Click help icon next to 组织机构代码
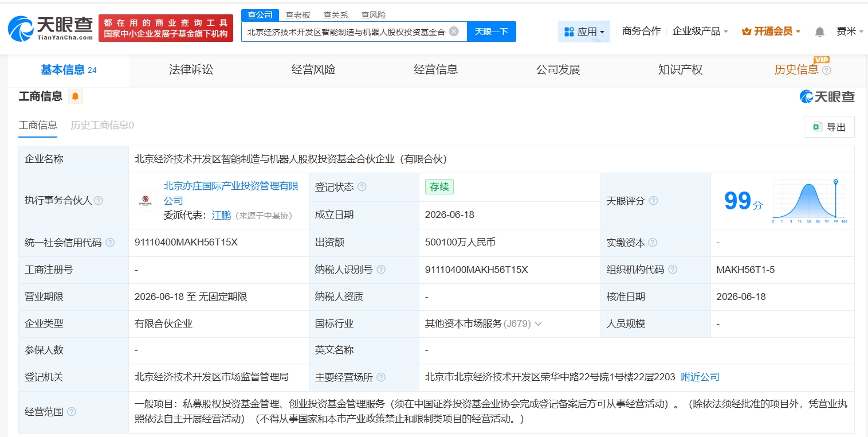 coord(673,270)
